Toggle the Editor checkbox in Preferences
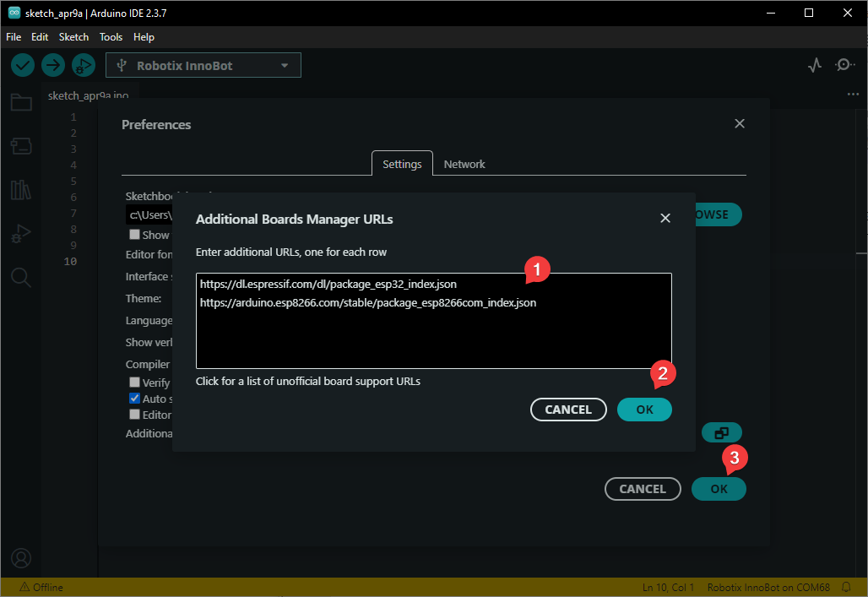This screenshot has width=868, height=597. [x=134, y=415]
